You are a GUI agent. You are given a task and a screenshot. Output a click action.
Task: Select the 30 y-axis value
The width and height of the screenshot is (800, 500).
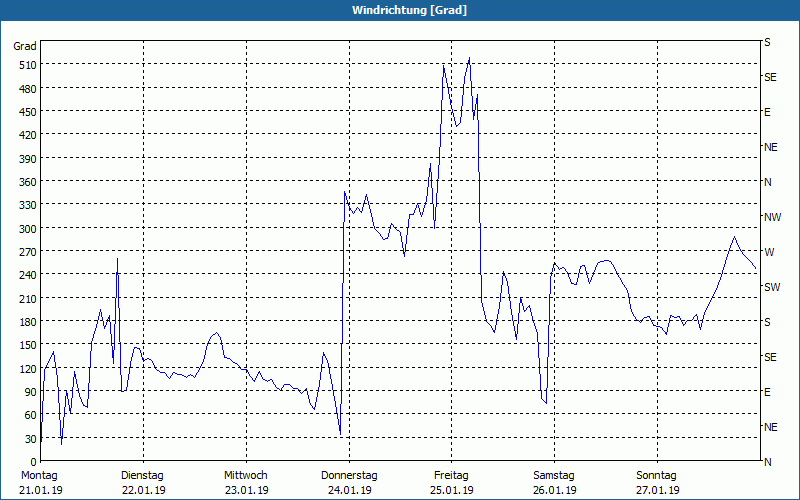point(31,439)
